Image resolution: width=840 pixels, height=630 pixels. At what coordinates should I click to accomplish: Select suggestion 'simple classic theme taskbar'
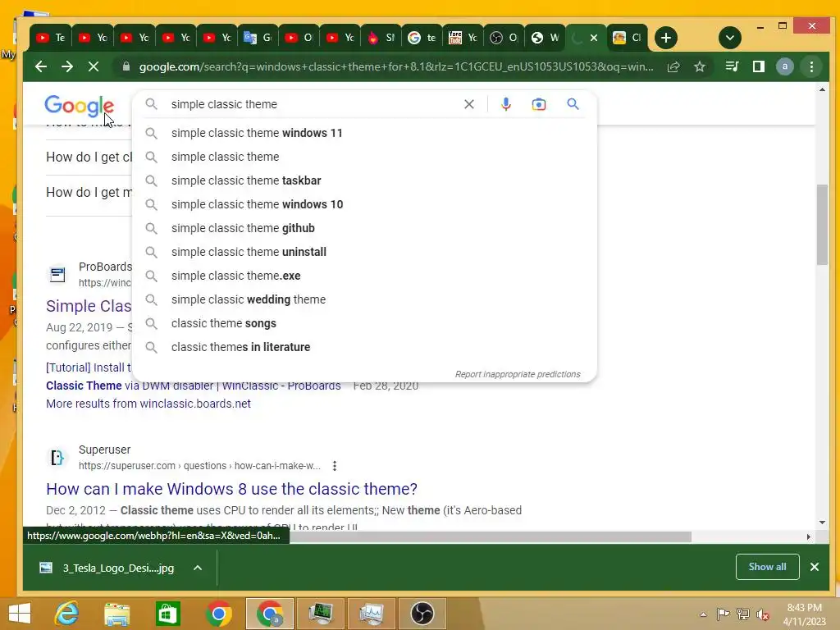pyautogui.click(x=364, y=180)
